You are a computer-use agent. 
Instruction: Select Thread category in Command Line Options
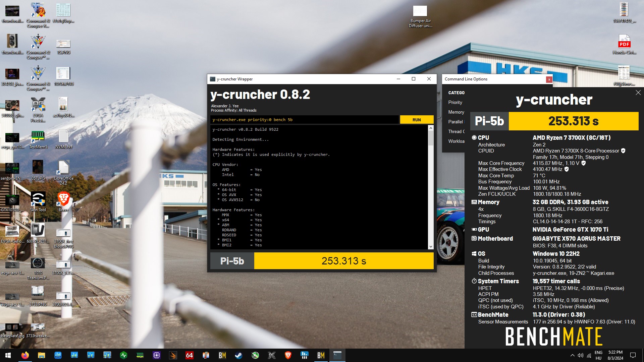tap(456, 131)
